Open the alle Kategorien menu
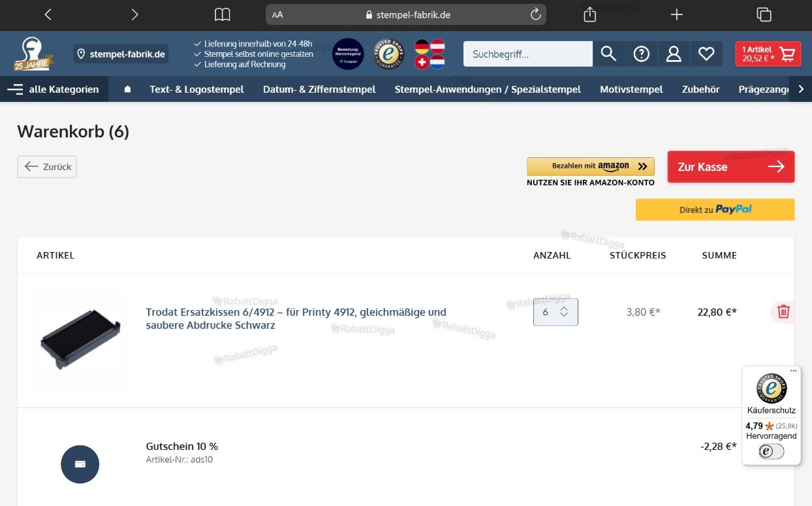 click(x=54, y=89)
